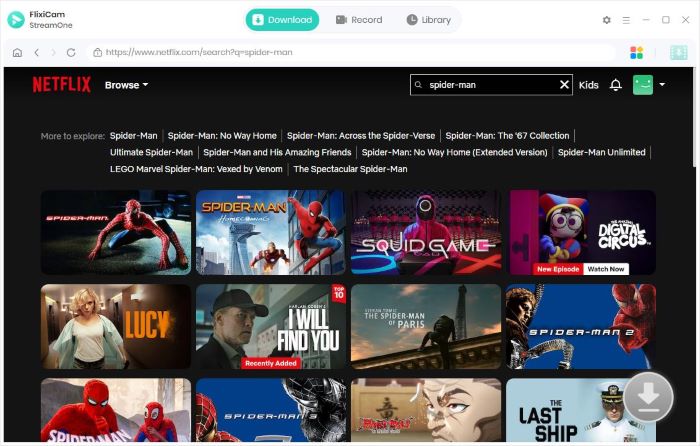This screenshot has height=446, width=700.
Task: Navigate back with the left arrow
Action: 37,53
